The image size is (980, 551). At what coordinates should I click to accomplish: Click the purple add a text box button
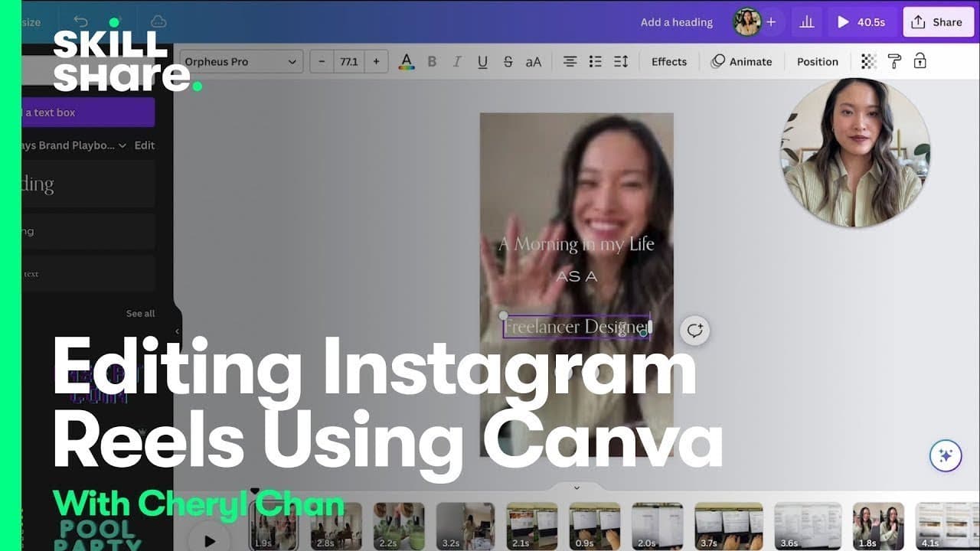tap(88, 112)
